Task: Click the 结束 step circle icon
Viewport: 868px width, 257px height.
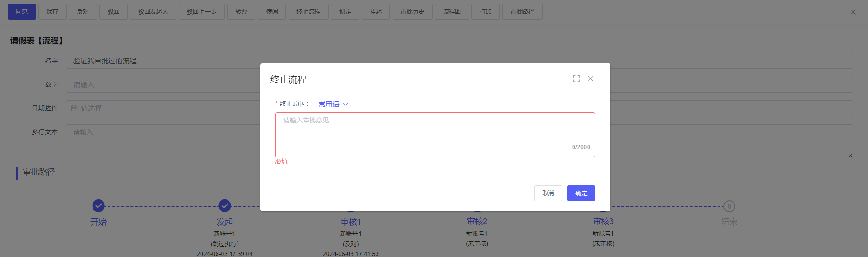Action: click(729, 206)
